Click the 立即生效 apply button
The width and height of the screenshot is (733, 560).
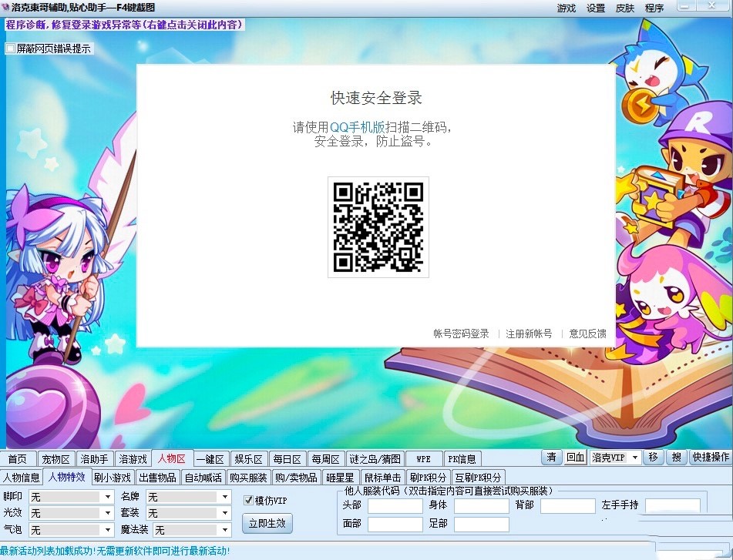[x=267, y=522]
